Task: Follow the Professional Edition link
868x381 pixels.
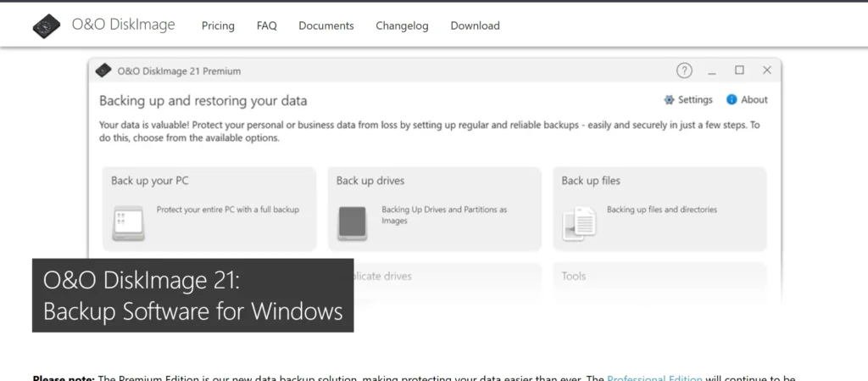Action: 654,378
